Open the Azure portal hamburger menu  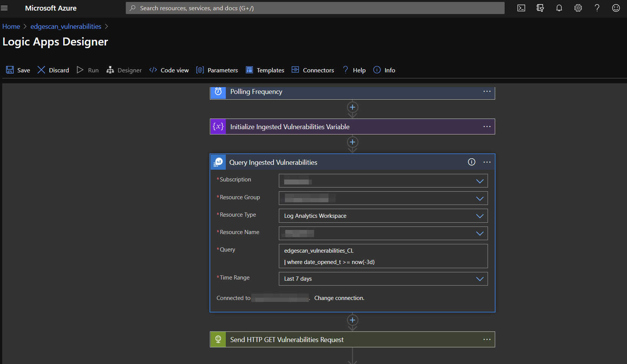(4, 8)
